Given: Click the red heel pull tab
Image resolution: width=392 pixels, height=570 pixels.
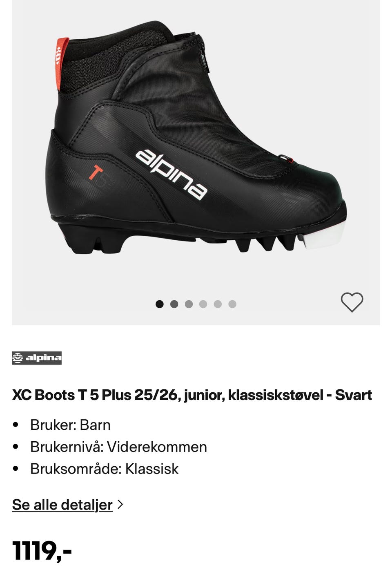Looking at the screenshot, I should coord(62,64).
